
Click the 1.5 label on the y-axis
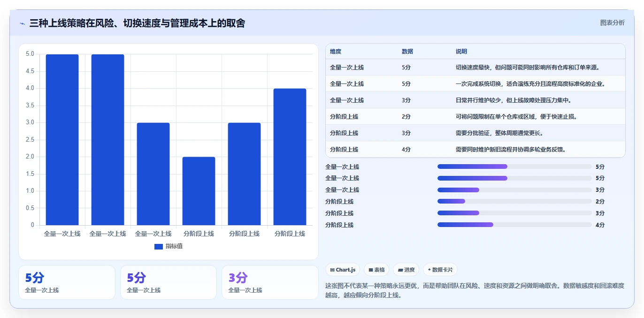(30, 174)
